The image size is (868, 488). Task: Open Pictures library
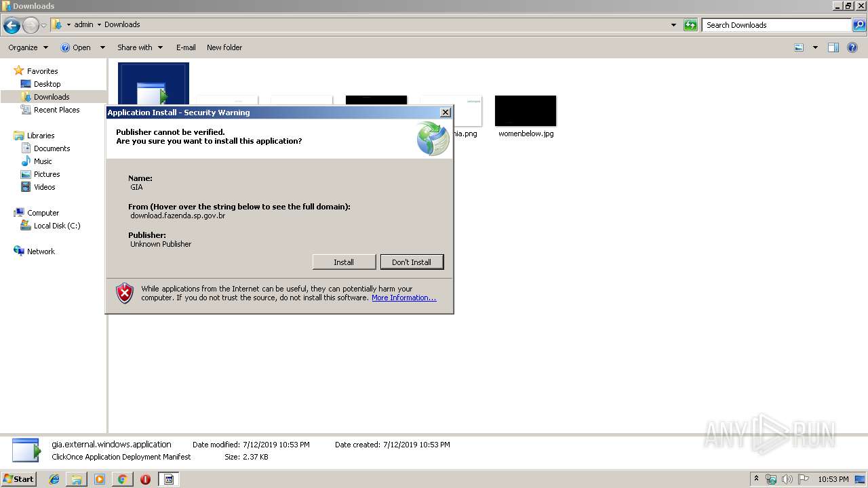click(47, 174)
